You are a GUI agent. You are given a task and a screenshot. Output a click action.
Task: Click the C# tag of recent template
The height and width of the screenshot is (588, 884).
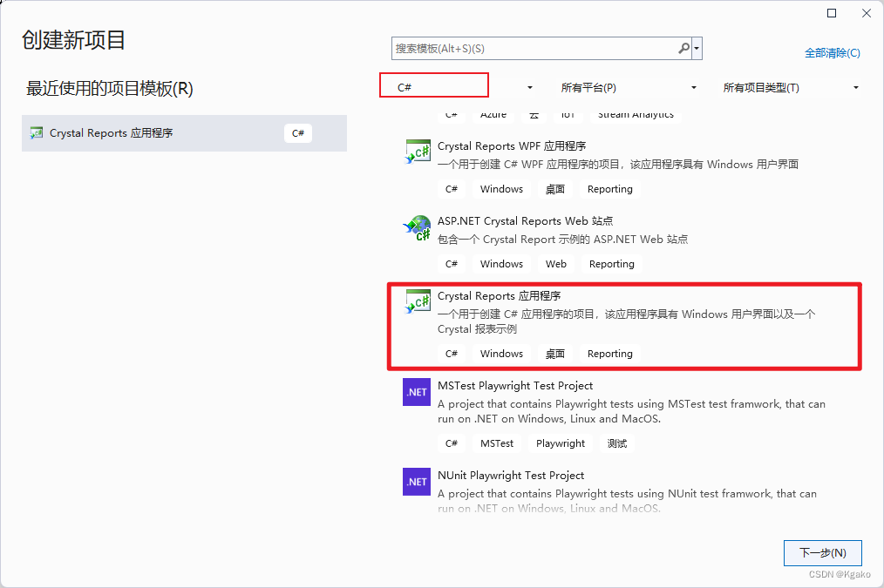(x=297, y=133)
